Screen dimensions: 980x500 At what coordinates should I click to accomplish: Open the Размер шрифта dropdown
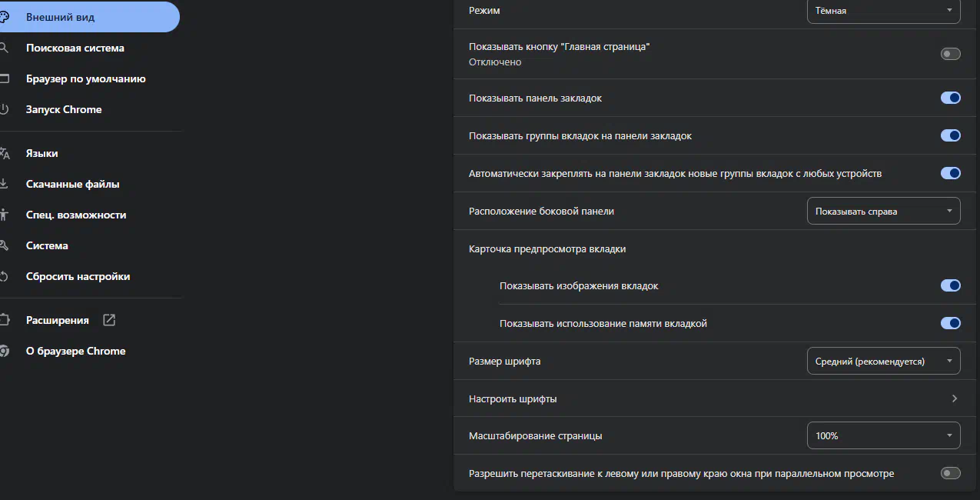click(x=883, y=361)
